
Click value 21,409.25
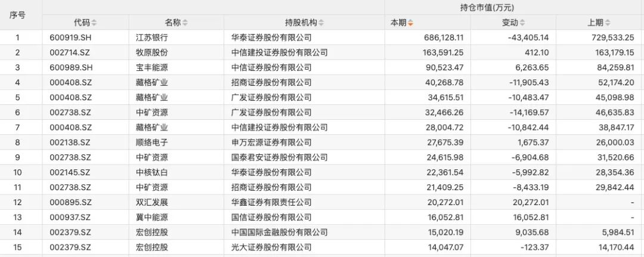(x=446, y=187)
